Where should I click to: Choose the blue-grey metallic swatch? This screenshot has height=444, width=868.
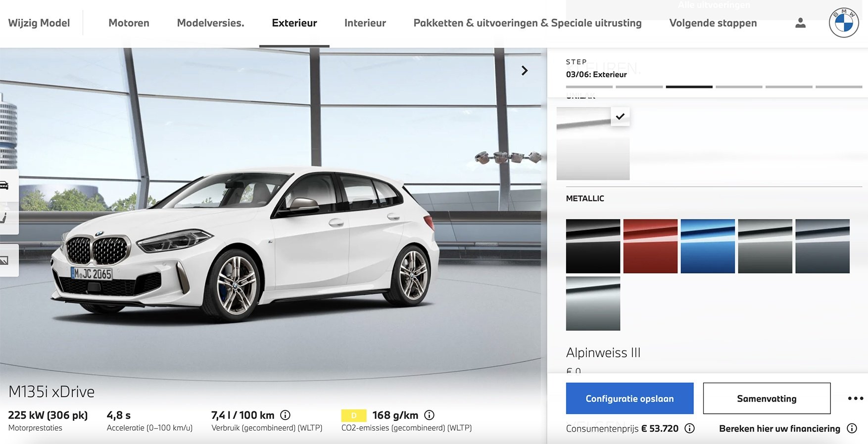(x=822, y=246)
